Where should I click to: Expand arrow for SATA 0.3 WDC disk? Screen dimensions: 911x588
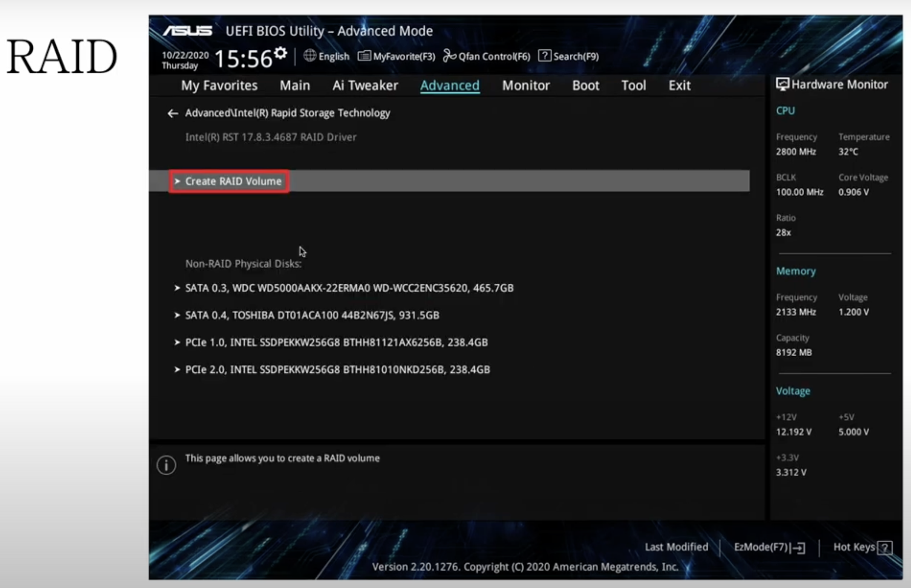click(177, 288)
